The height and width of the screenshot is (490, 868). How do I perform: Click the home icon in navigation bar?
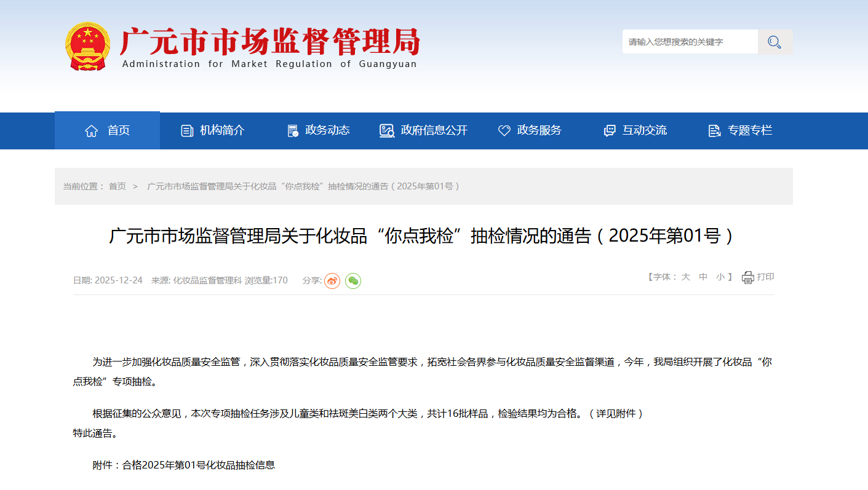[92, 130]
